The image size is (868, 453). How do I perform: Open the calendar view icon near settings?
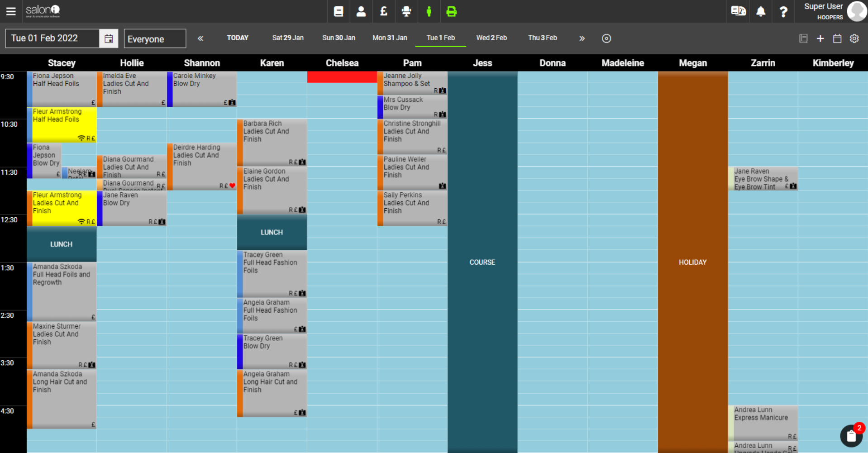(837, 38)
